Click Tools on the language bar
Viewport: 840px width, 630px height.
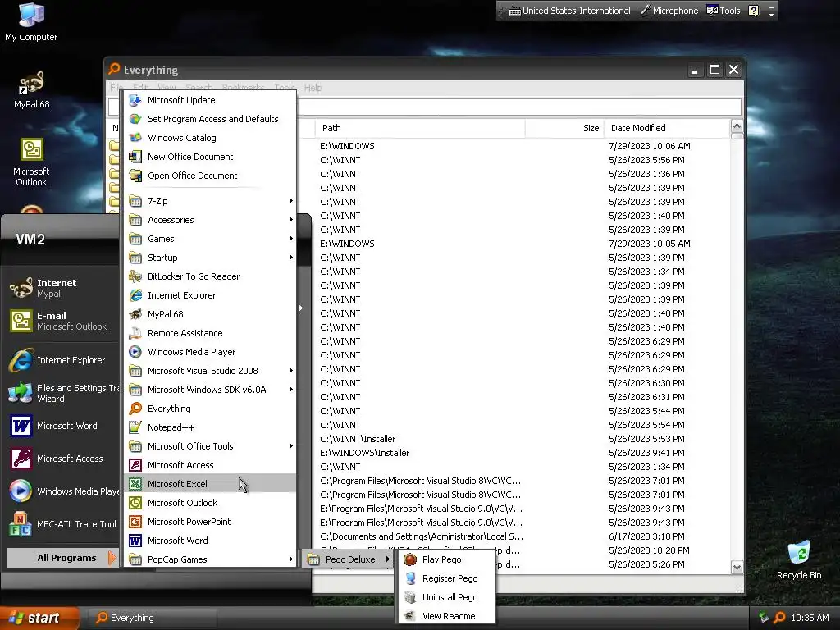tap(724, 11)
